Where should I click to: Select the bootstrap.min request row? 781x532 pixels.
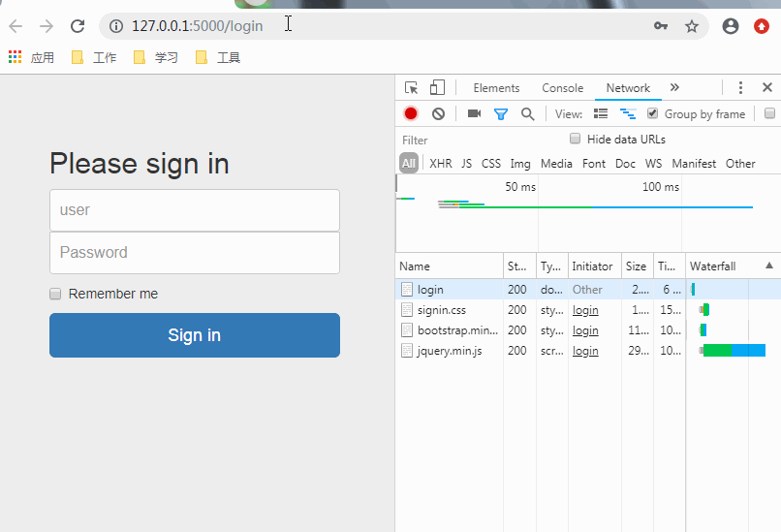(x=588, y=330)
